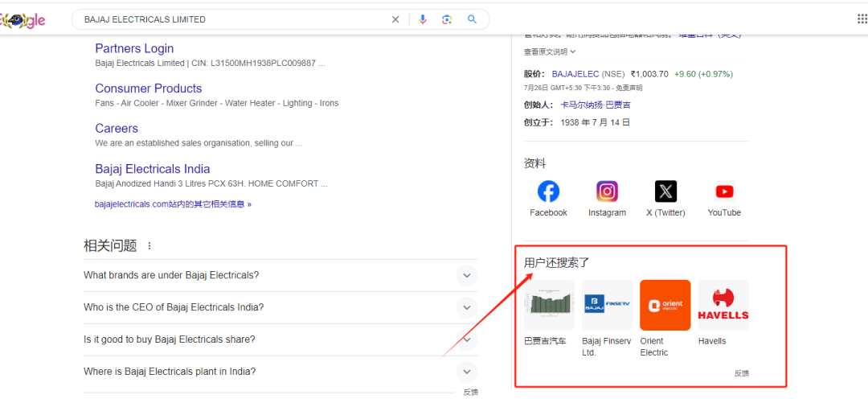Click 反馈 under the 用户还搜索了 panel
868x399 pixels.
pyautogui.click(x=742, y=373)
